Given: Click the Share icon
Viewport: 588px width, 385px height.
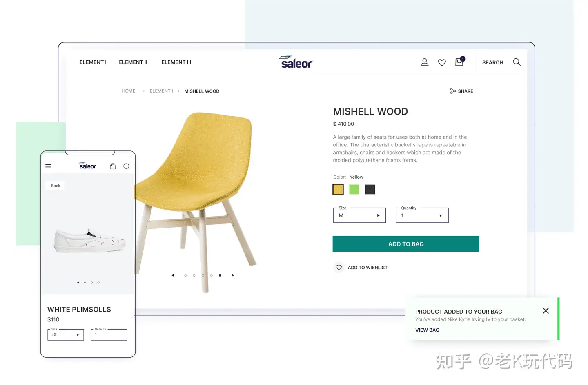Looking at the screenshot, I should click(x=453, y=91).
